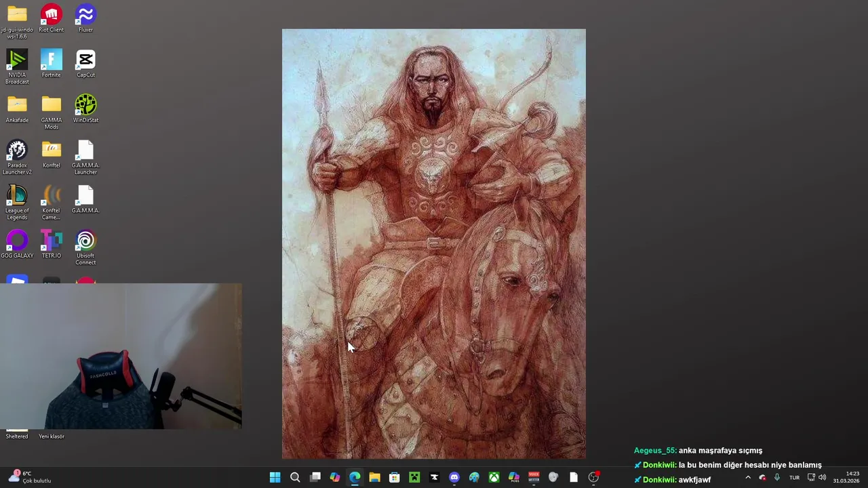Switch to Voicemeeter in the taskbar
868x488 pixels.
534,477
